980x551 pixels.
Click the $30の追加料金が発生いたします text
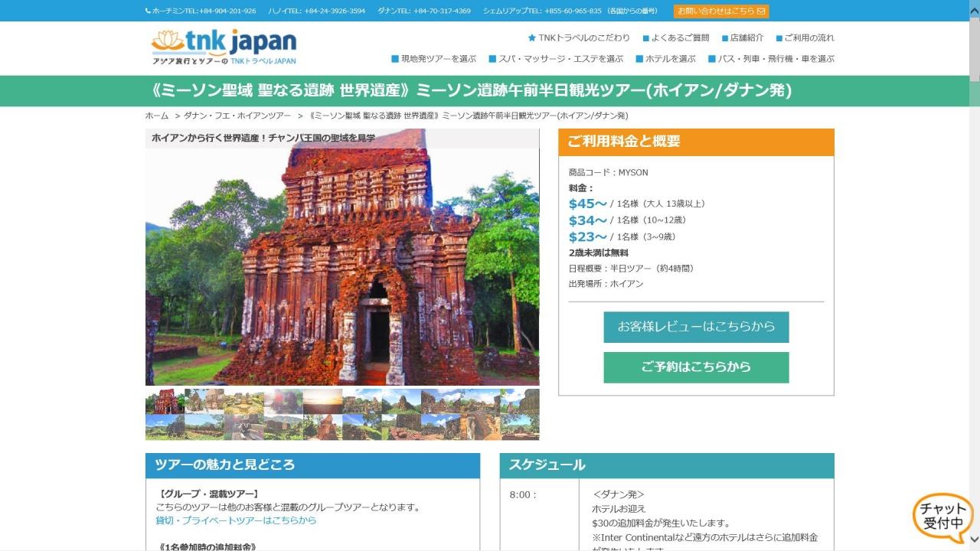click(661, 523)
